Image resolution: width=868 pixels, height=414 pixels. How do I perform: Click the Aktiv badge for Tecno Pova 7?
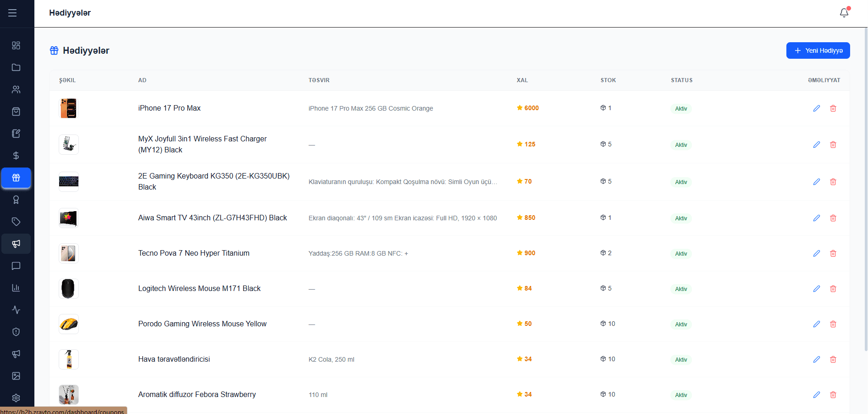[x=681, y=253]
